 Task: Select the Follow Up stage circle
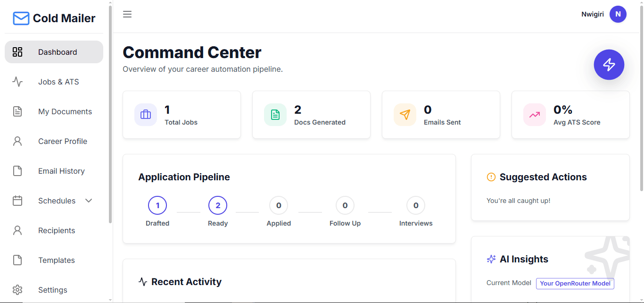click(x=345, y=205)
